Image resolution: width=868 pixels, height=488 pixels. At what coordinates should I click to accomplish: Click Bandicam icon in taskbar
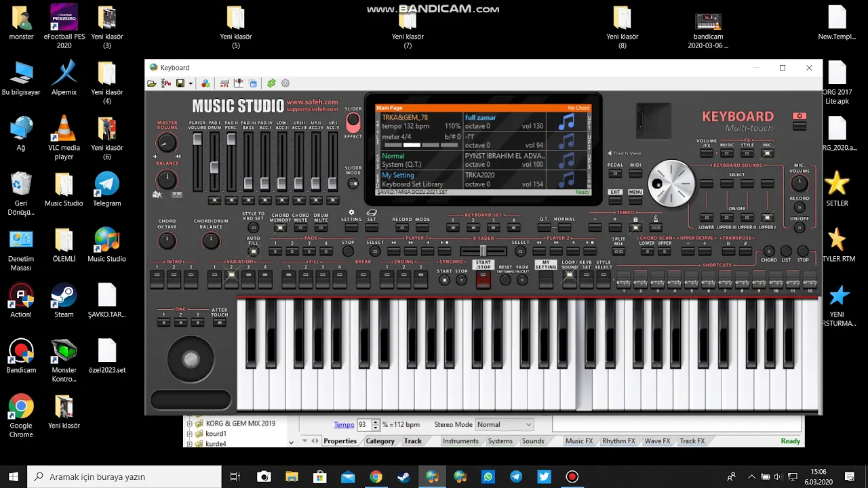[x=572, y=476]
